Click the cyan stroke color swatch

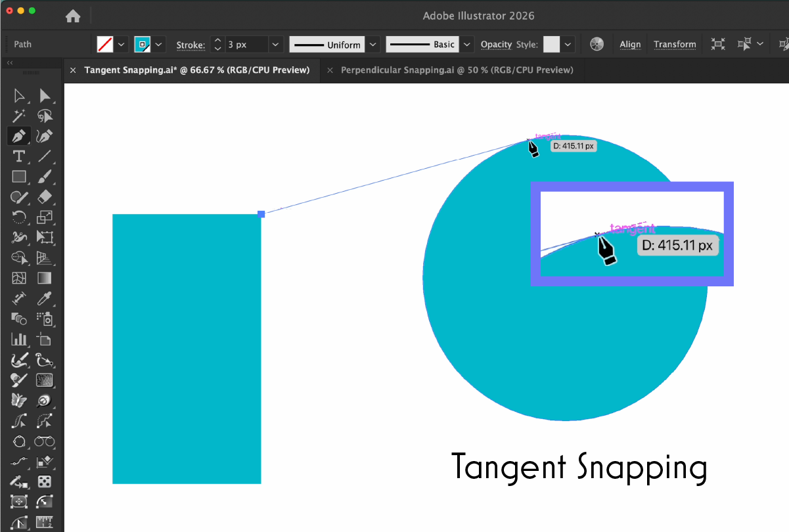pyautogui.click(x=142, y=44)
